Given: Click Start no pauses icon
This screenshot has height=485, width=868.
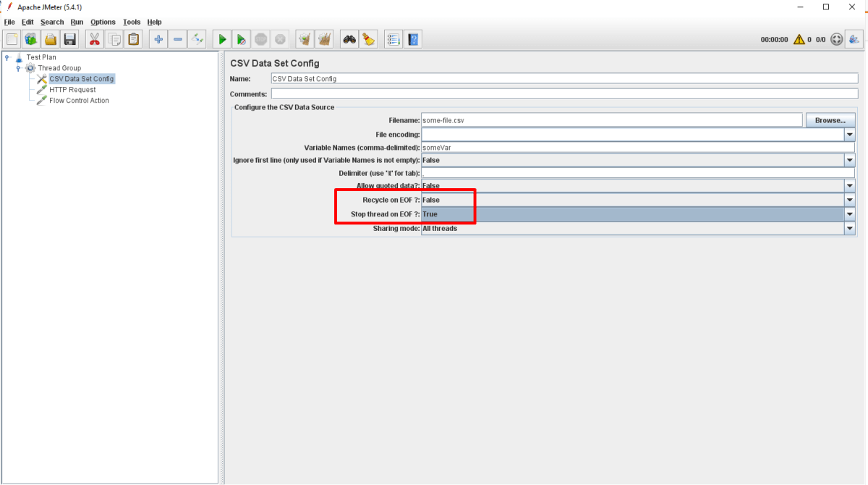Looking at the screenshot, I should [x=242, y=39].
